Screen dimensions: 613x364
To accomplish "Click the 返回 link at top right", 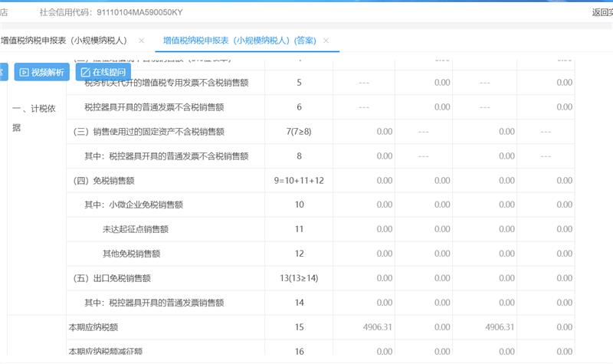I will [x=601, y=12].
